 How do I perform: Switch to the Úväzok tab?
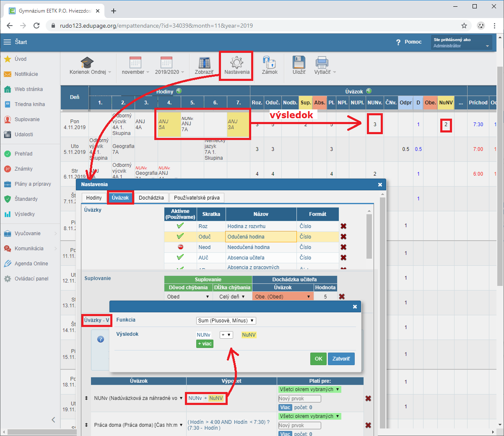[x=120, y=198]
